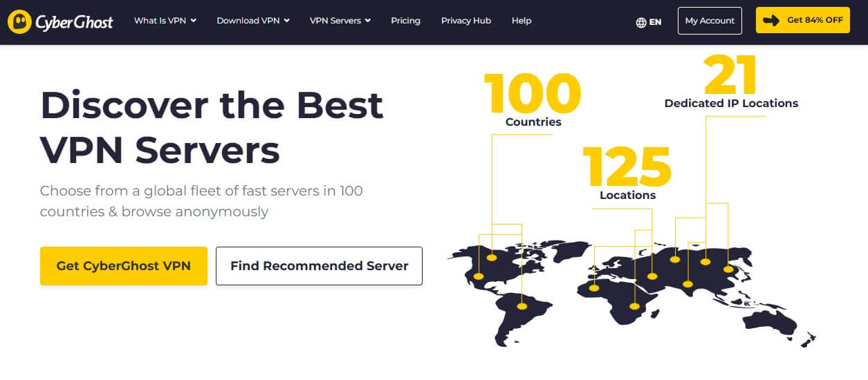868x380 pixels.
Task: Expand the What Is VPN menu
Action: (x=165, y=21)
